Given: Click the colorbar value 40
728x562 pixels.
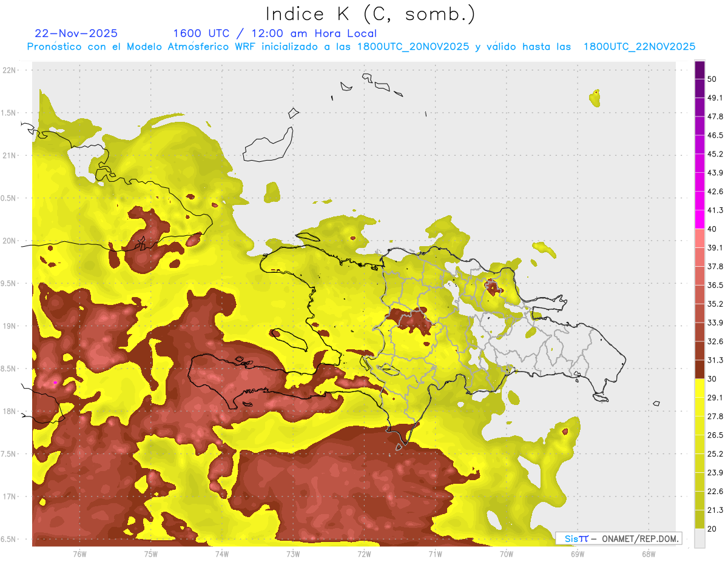Looking at the screenshot, I should [x=712, y=229].
